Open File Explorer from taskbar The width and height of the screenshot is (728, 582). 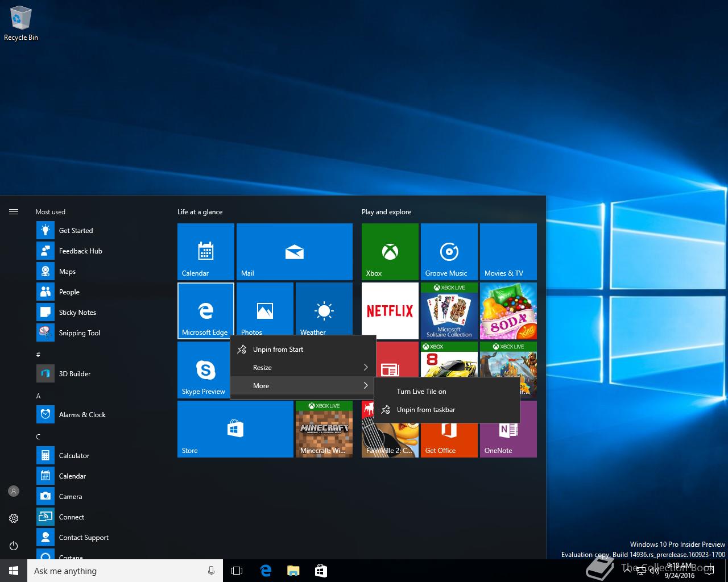click(293, 571)
